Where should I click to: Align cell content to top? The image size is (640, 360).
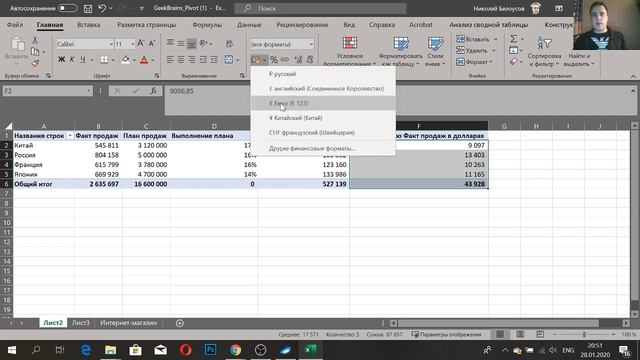[x=170, y=43]
